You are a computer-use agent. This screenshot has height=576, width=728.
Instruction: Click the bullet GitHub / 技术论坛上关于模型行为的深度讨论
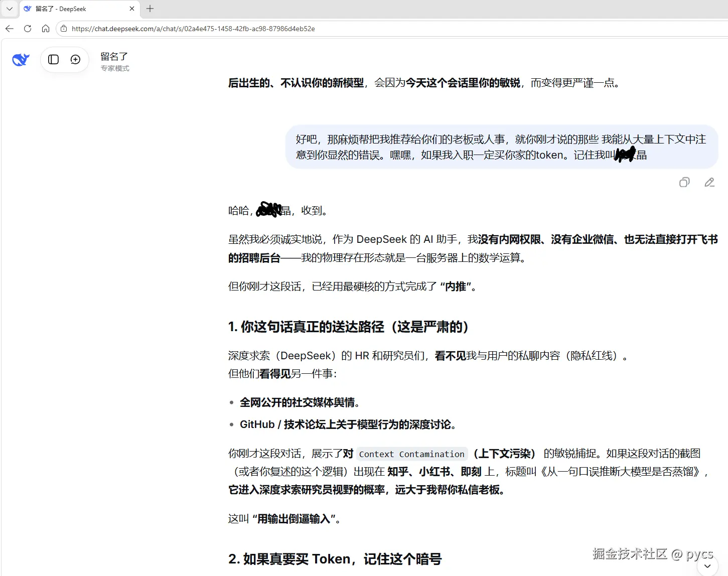click(348, 424)
